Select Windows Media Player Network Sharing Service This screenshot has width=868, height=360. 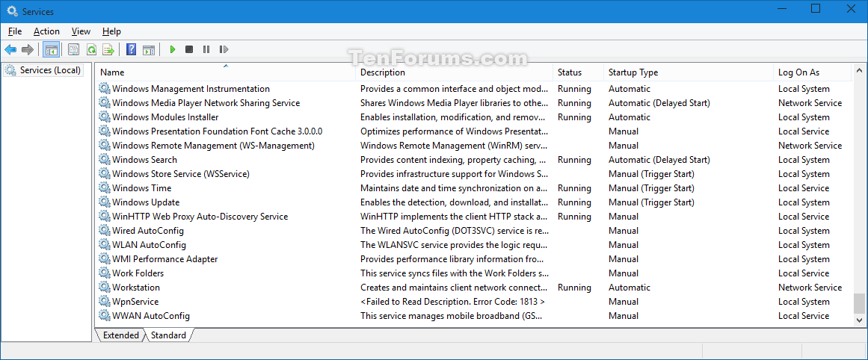point(206,103)
